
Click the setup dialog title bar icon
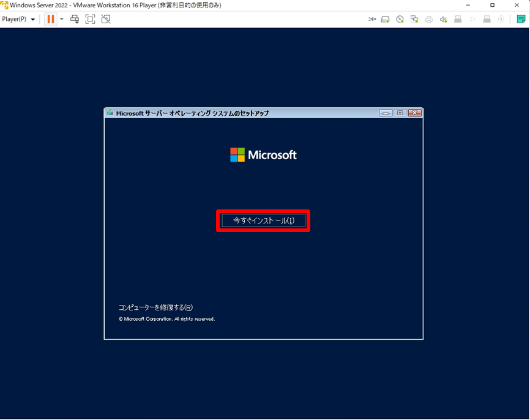[110, 113]
